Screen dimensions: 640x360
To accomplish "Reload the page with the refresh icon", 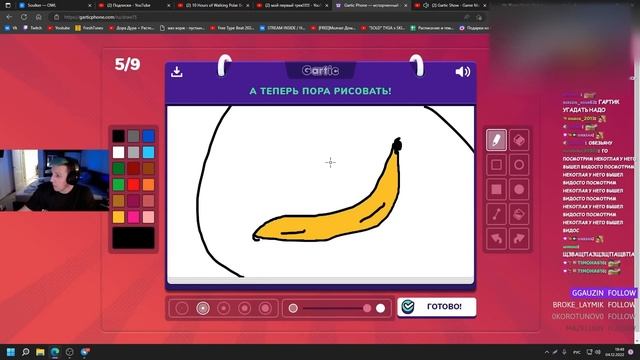I will [24, 17].
